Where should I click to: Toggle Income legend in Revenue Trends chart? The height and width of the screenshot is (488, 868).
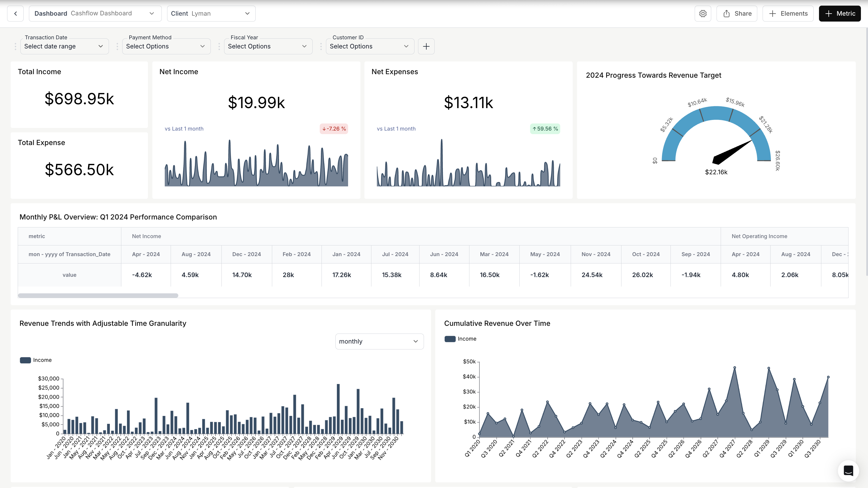point(36,360)
